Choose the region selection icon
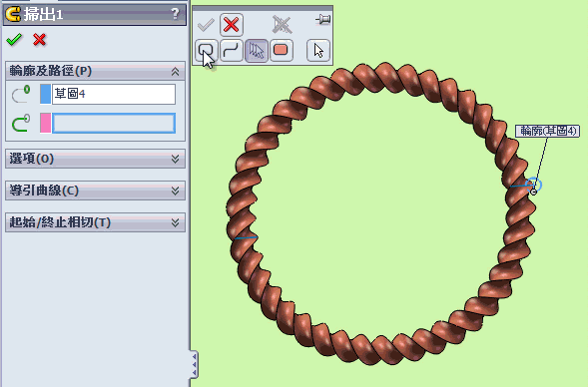This screenshot has width=588, height=387. pyautogui.click(x=282, y=50)
